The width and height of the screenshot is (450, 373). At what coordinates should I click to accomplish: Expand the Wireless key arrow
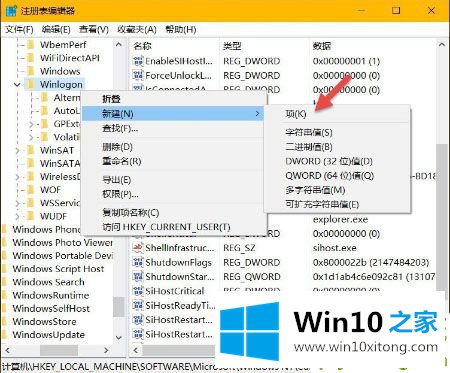click(x=17, y=177)
